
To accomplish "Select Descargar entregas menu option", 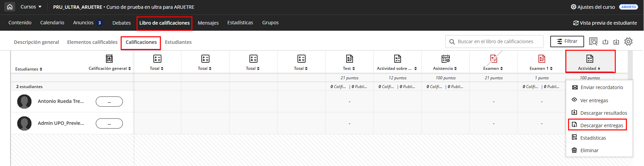I will tap(601, 126).
